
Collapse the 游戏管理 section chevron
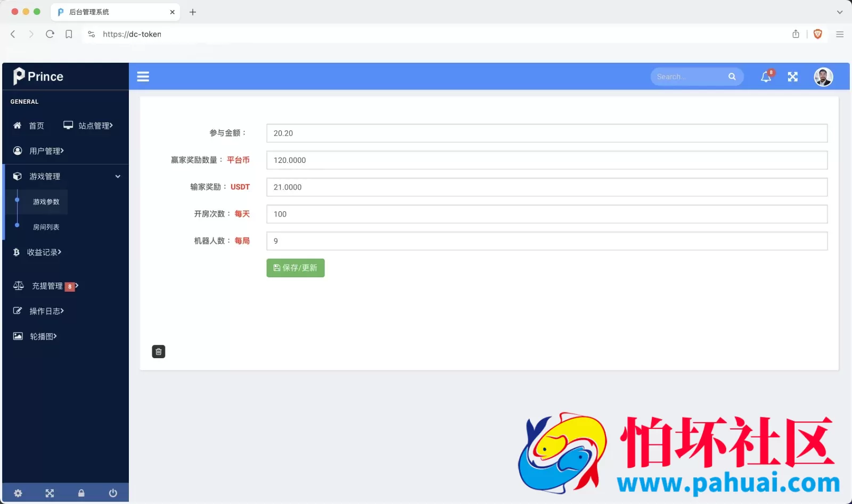point(118,177)
